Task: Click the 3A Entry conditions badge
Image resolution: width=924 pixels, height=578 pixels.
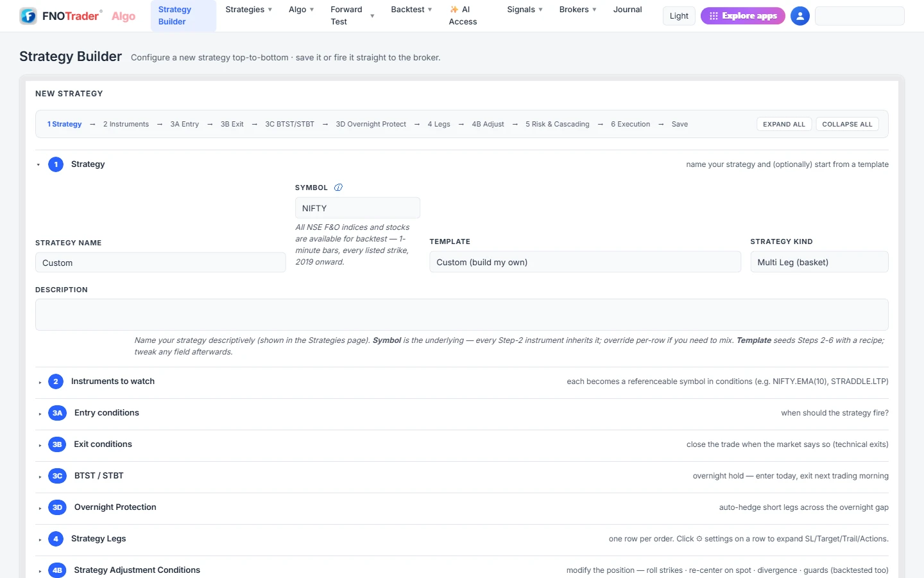Action: pyautogui.click(x=57, y=413)
